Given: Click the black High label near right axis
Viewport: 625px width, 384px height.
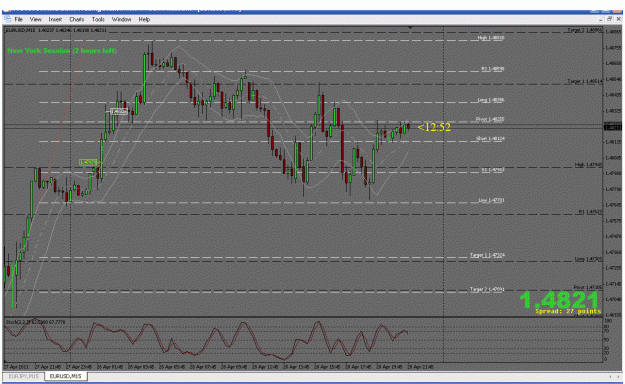Looking at the screenshot, I should click(588, 165).
